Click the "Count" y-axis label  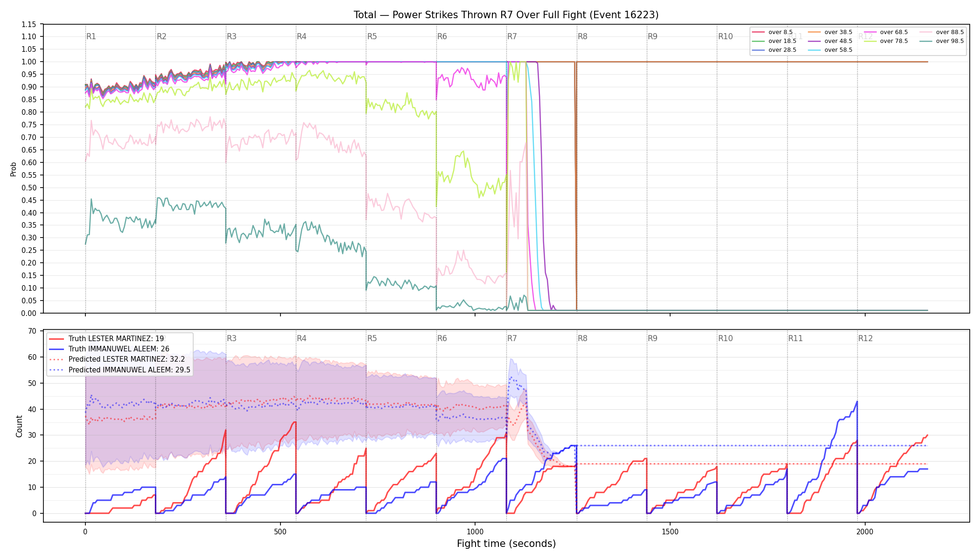tap(19, 426)
